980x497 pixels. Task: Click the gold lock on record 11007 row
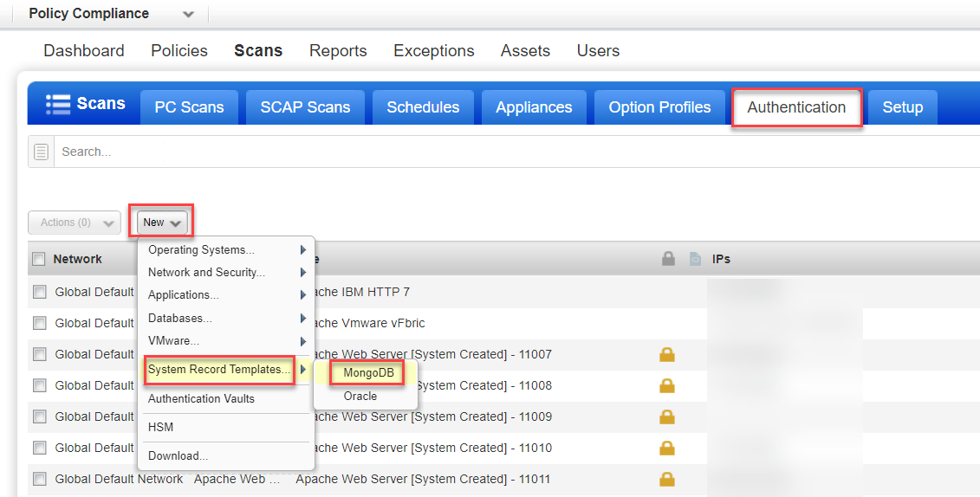click(667, 354)
